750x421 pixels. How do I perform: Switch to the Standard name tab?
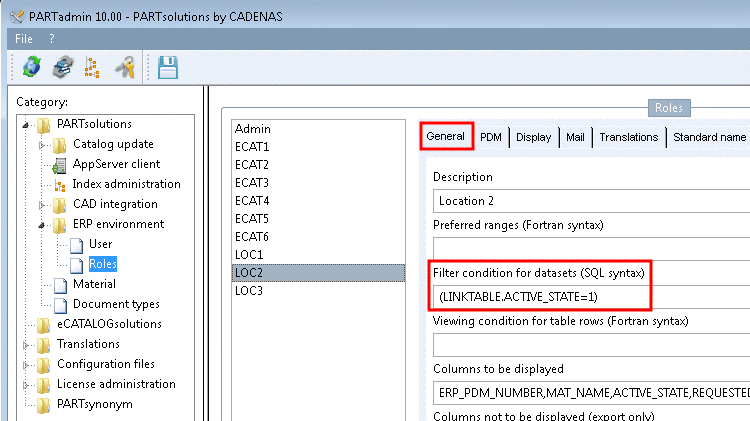coord(709,137)
